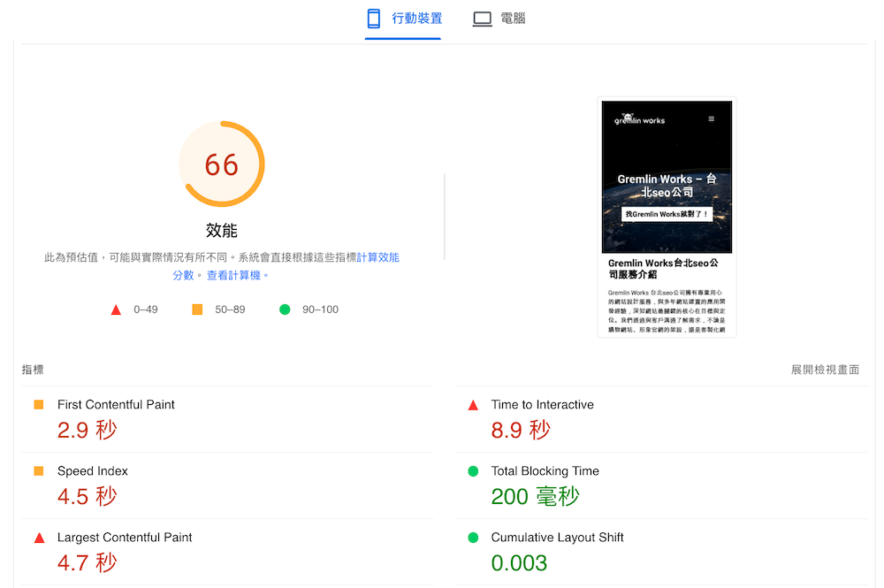Click the 200 毫秒 value
The width and height of the screenshot is (884, 588).
(x=535, y=497)
